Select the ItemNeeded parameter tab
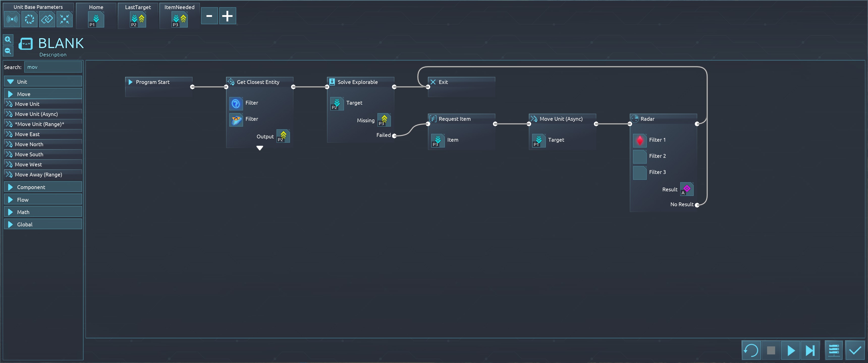This screenshot has height=363, width=868. (x=179, y=15)
